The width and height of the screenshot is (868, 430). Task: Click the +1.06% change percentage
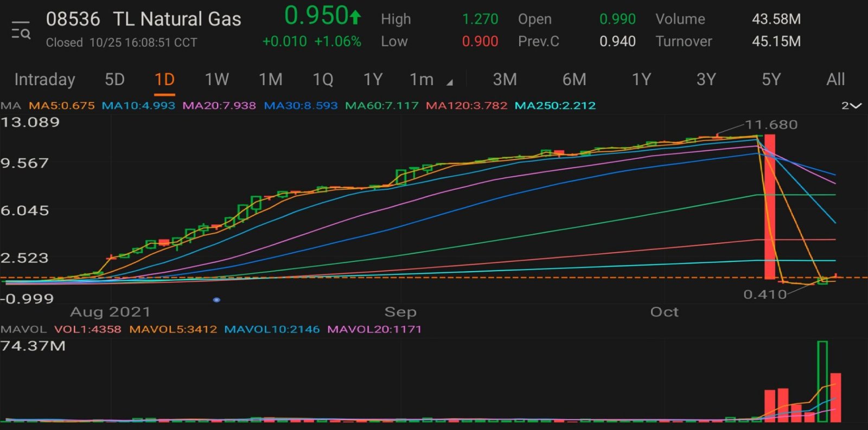click(x=337, y=42)
